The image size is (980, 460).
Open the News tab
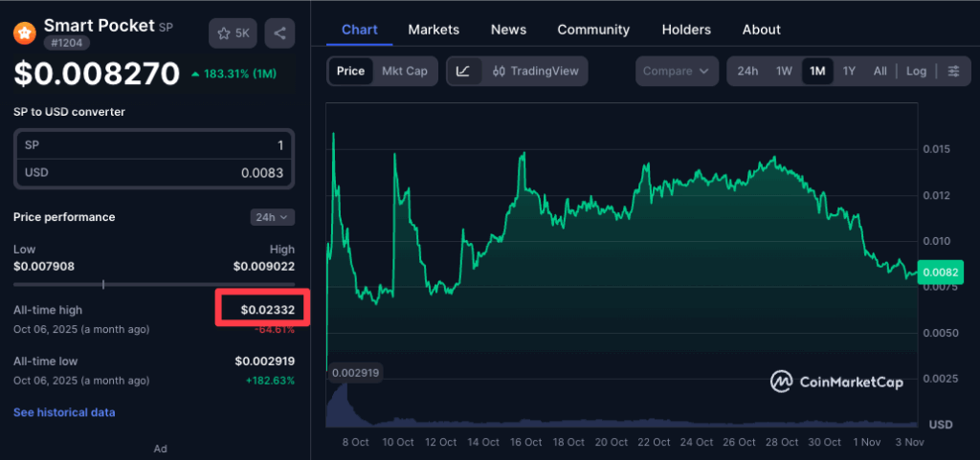click(x=508, y=30)
